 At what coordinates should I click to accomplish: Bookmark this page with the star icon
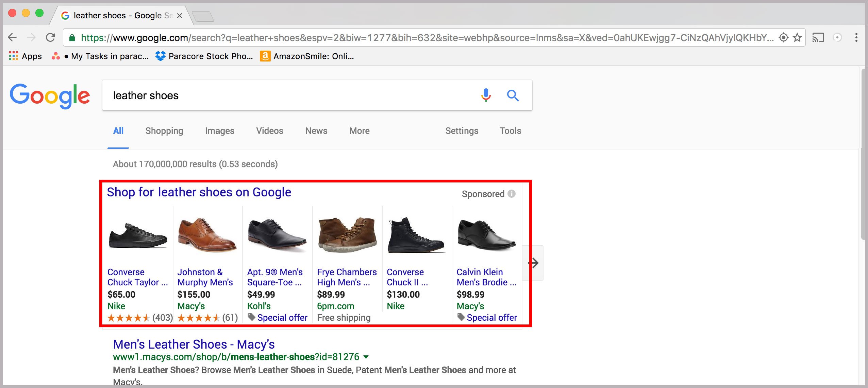(797, 37)
